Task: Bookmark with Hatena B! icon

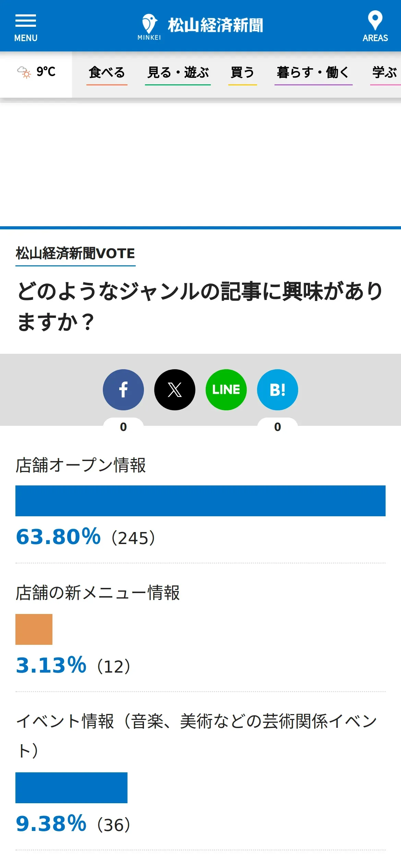Action: click(278, 390)
